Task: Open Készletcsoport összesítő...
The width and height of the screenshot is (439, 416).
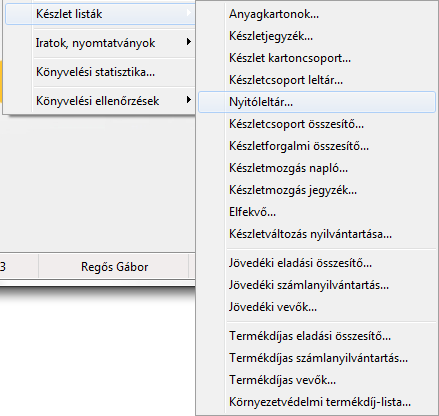Action: [x=317, y=124]
